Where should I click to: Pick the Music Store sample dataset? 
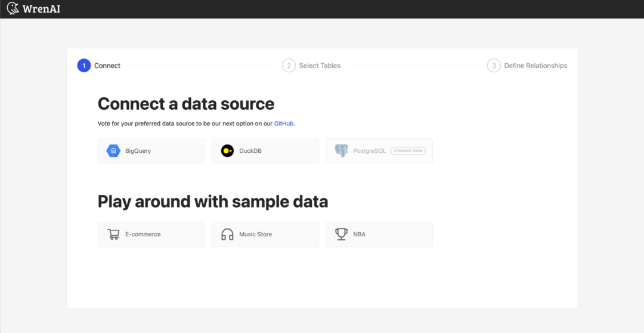[265, 235]
